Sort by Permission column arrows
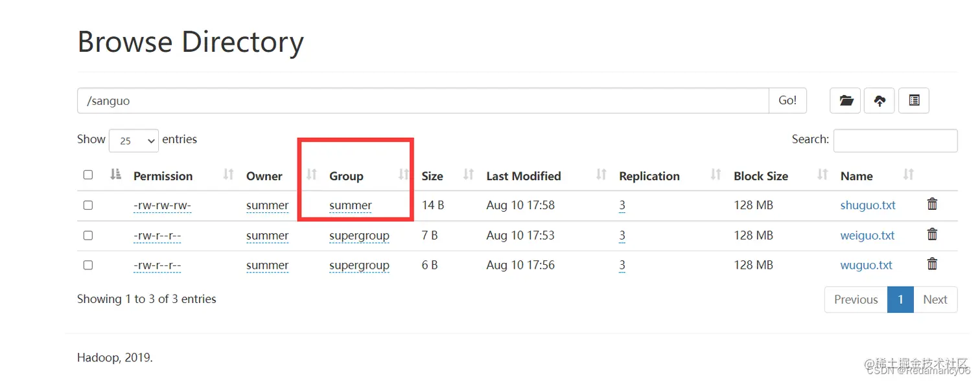Screen dimensions: 980x382 pyautogui.click(x=228, y=174)
